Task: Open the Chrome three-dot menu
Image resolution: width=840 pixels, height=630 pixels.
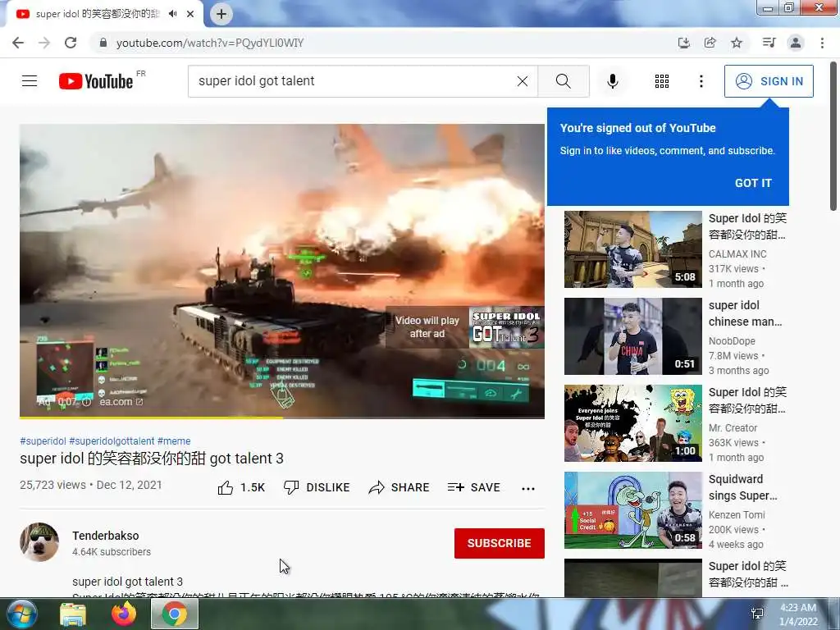Action: (x=822, y=43)
